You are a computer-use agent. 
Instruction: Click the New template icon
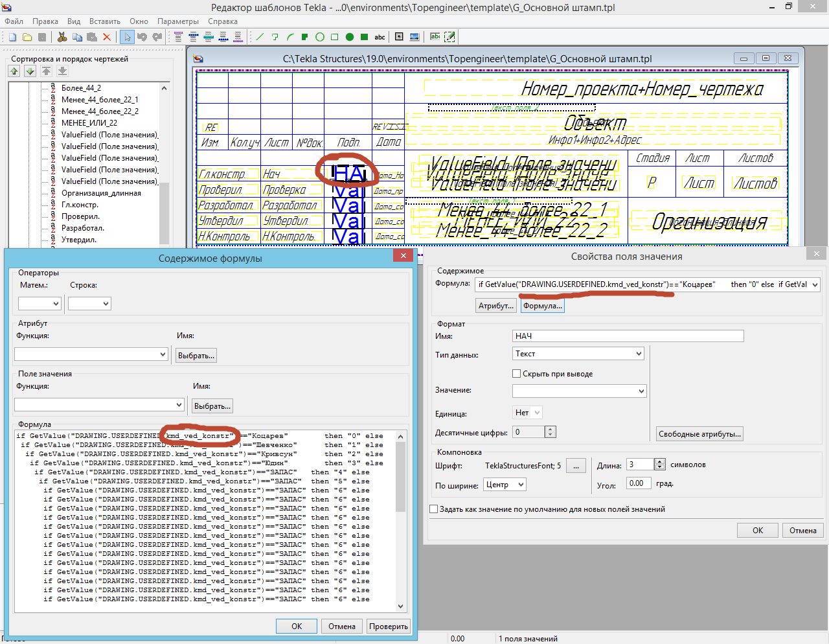pyautogui.click(x=12, y=37)
